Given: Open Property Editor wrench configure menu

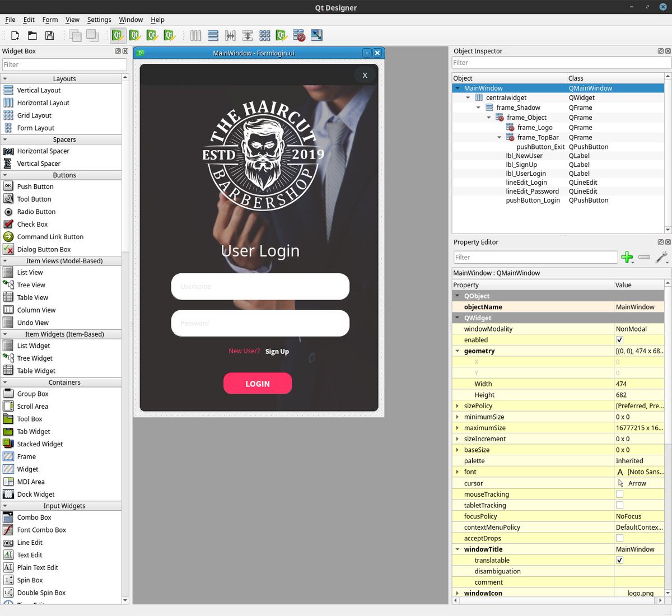Looking at the screenshot, I should tap(662, 258).
